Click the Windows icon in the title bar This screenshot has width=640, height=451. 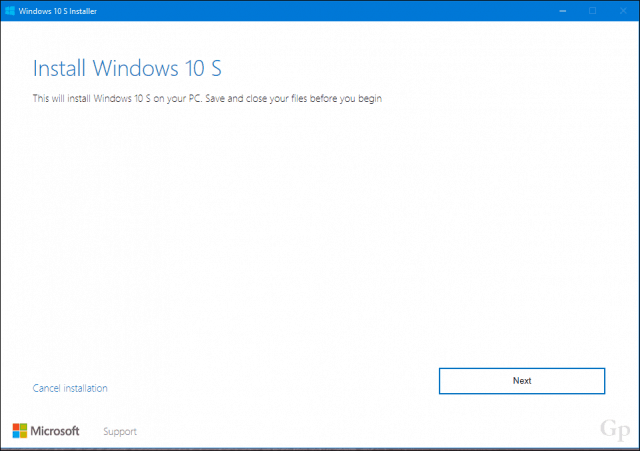point(10,11)
